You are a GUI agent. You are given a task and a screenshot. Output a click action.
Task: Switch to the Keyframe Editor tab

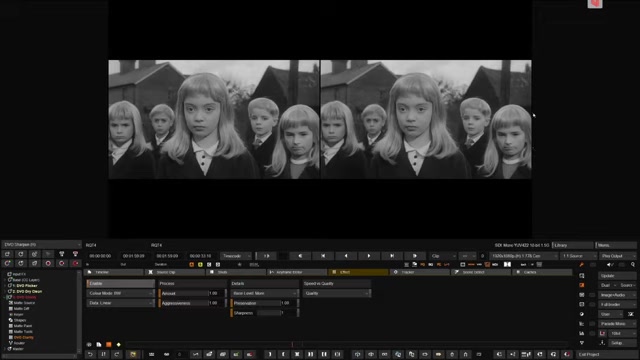tap(297, 272)
